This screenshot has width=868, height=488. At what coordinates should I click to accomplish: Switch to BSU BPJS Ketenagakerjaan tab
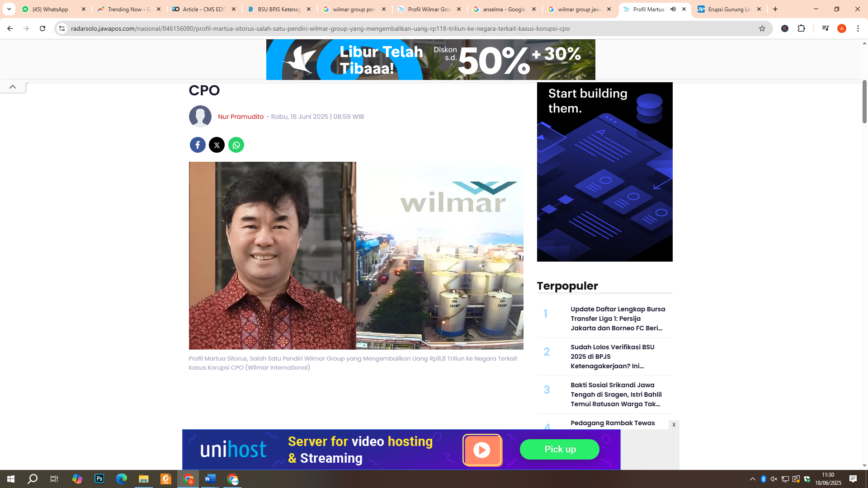[x=279, y=9]
